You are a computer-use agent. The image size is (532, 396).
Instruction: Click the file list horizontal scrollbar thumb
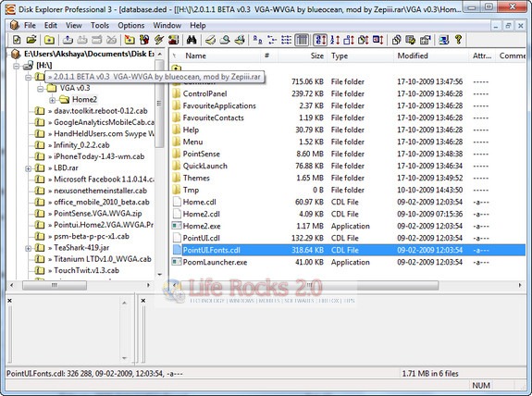[309, 285]
